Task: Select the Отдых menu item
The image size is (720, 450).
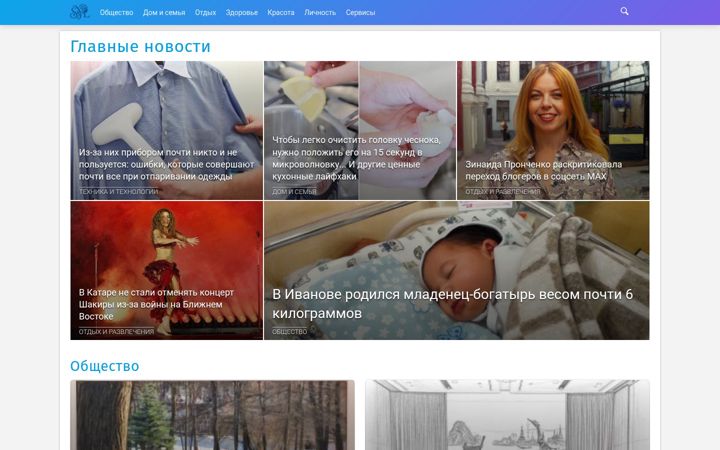Action: 205,12
